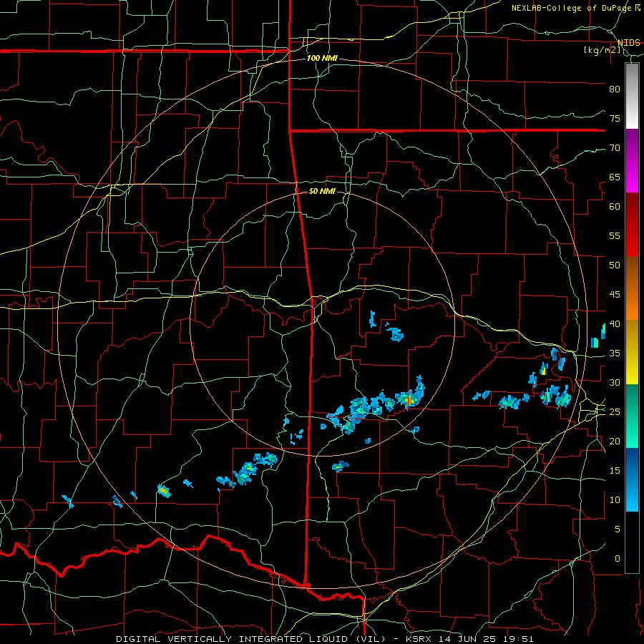This screenshot has height=644, width=644.
Task: Click the KSRX radar site identifier
Action: coord(419,639)
